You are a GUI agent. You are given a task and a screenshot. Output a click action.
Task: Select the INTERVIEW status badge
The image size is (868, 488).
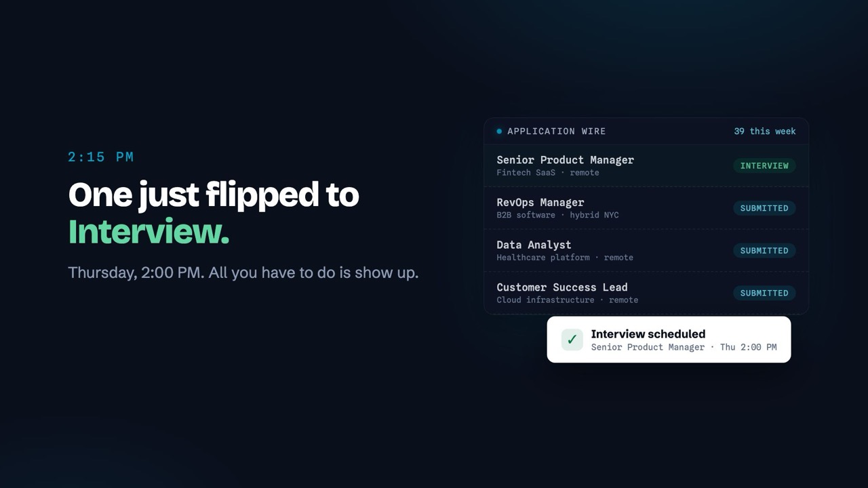(x=764, y=166)
